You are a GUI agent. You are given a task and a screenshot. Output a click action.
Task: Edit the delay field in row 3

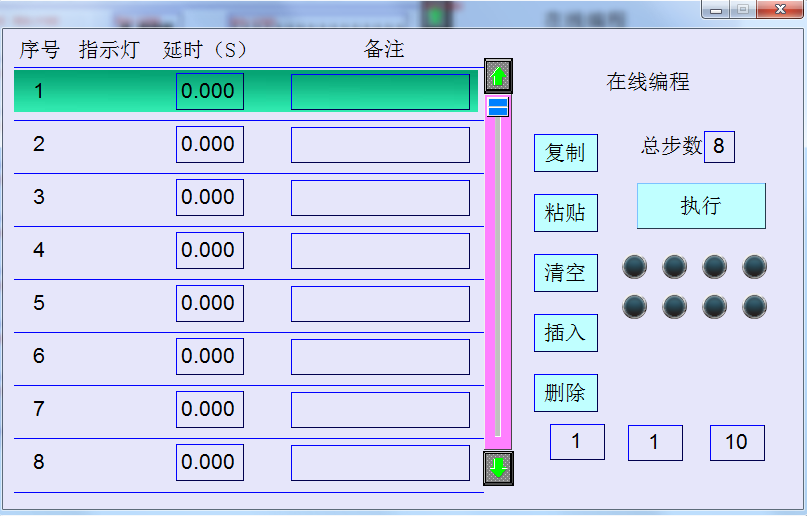pyautogui.click(x=210, y=197)
